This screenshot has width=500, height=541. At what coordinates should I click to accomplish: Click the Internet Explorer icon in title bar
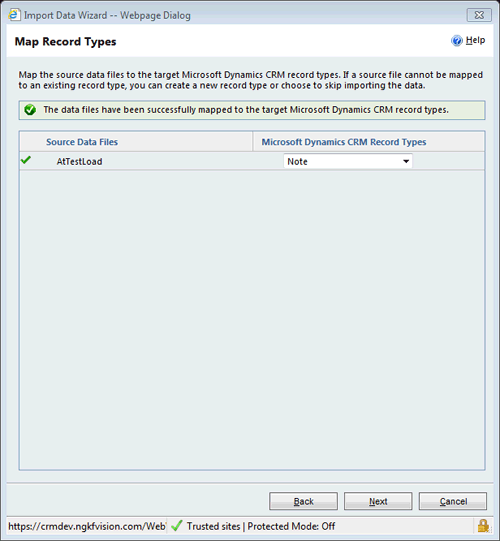(14, 15)
